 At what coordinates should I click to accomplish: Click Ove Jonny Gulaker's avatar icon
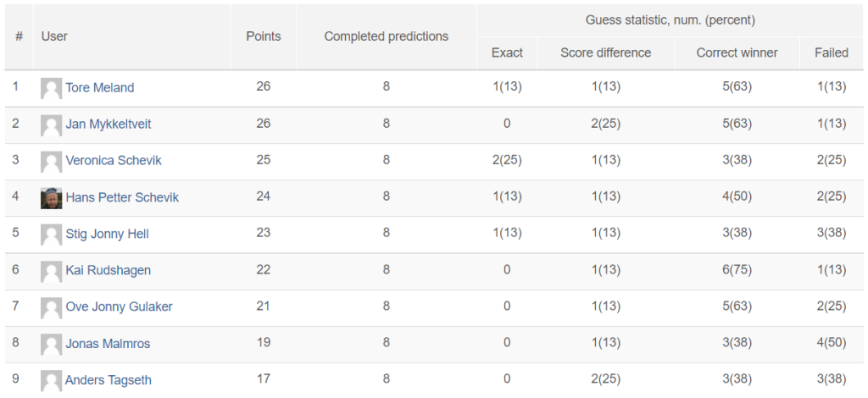[x=52, y=307]
